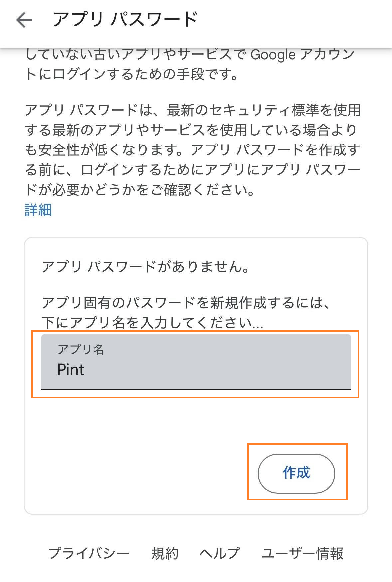Click the text 'Pint' in the field
The image size is (392, 582).
pyautogui.click(x=71, y=370)
